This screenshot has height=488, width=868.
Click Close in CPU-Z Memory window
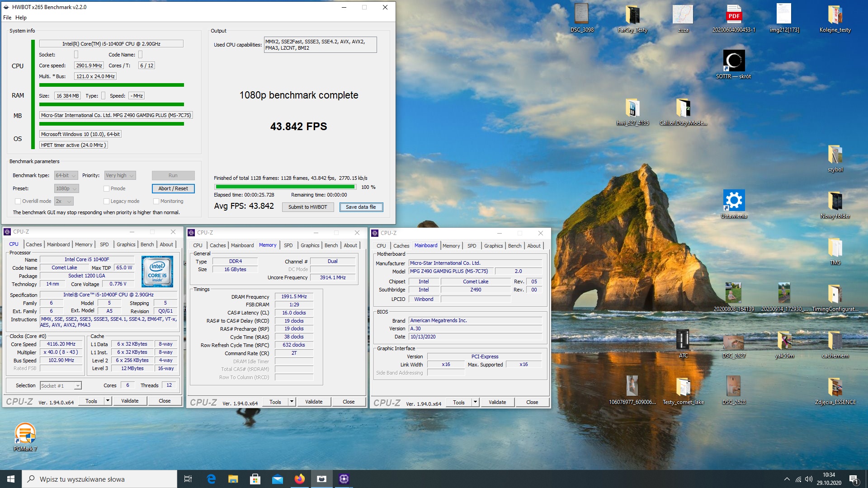tap(349, 402)
